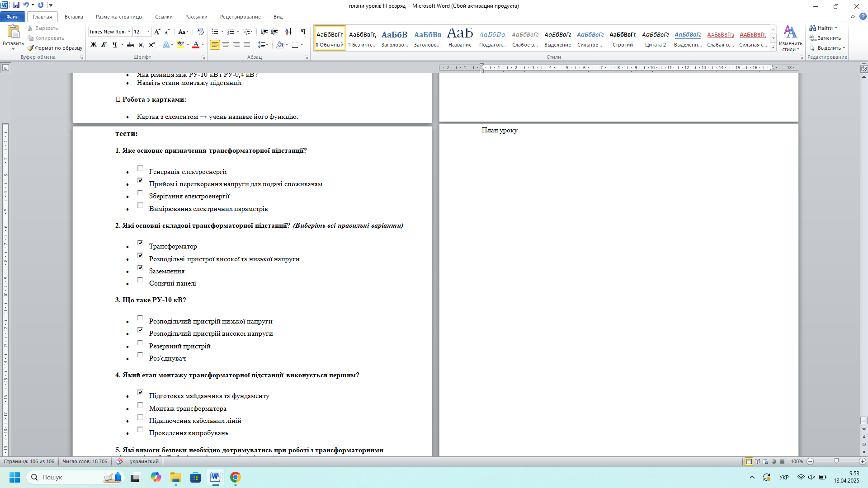Apply italic formatting (К)
This screenshot has height=488, width=868.
(x=104, y=45)
